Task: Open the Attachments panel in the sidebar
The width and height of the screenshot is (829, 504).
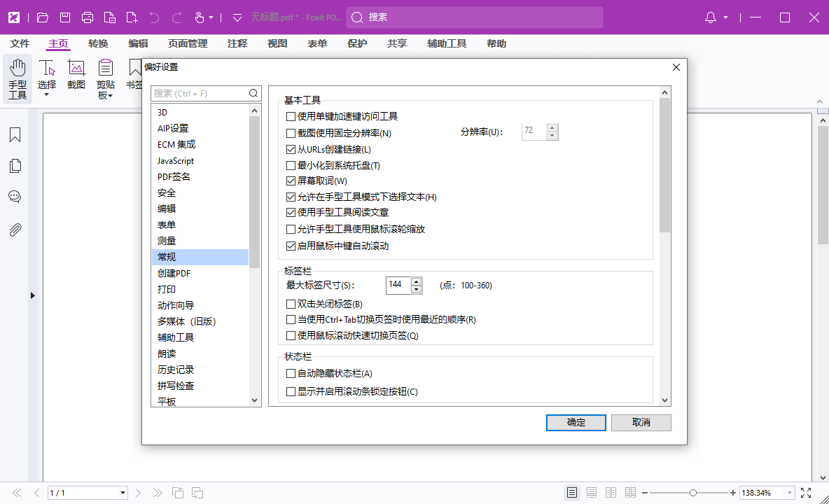Action: [x=15, y=229]
